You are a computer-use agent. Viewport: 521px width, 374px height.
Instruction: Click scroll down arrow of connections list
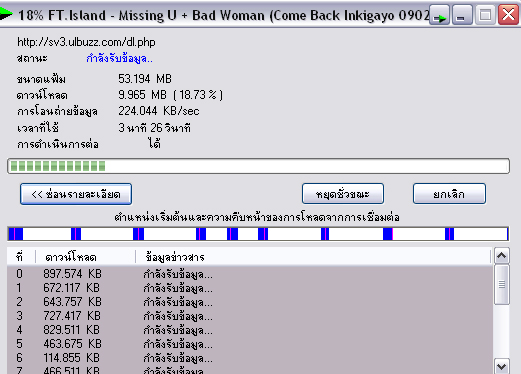click(502, 367)
